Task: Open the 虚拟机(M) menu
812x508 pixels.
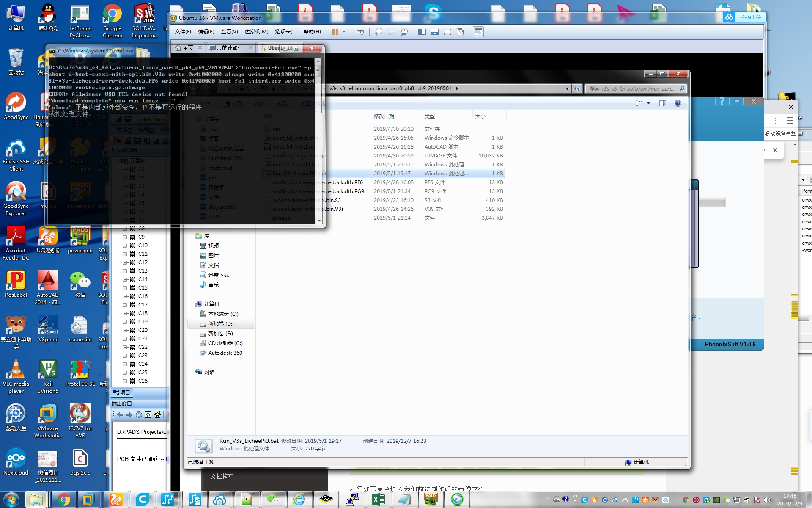Action: point(256,32)
